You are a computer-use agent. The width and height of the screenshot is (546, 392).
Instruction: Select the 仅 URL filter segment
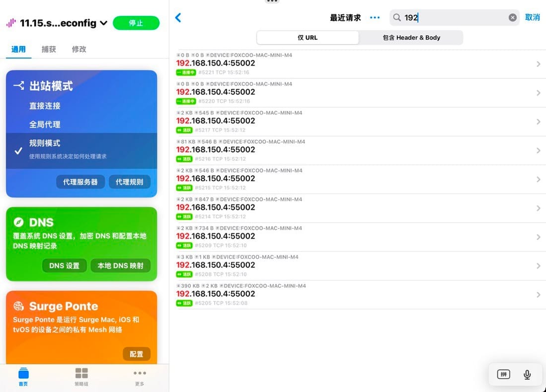(308, 38)
